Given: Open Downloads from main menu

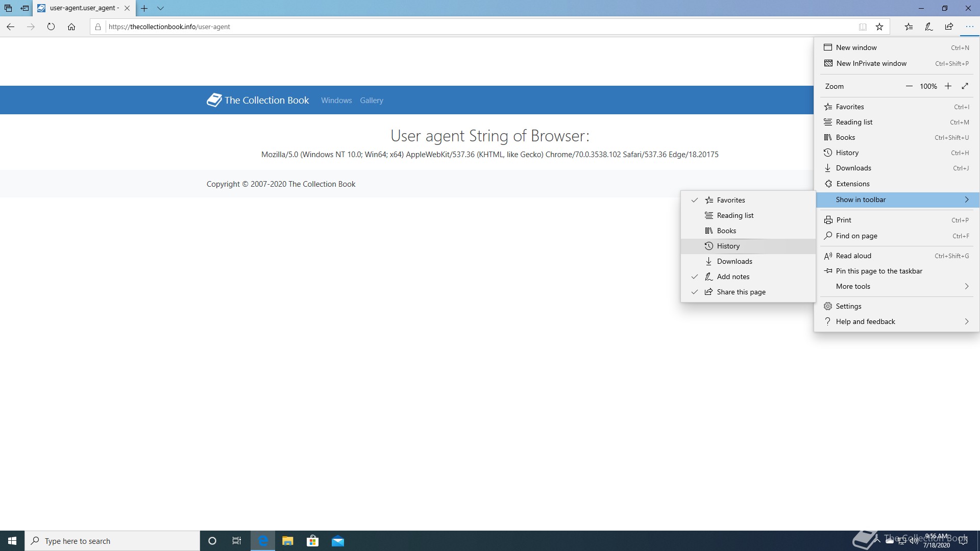Looking at the screenshot, I should [897, 168].
